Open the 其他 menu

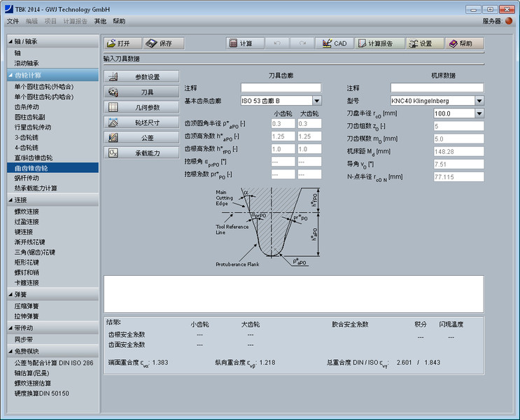pyautogui.click(x=100, y=21)
